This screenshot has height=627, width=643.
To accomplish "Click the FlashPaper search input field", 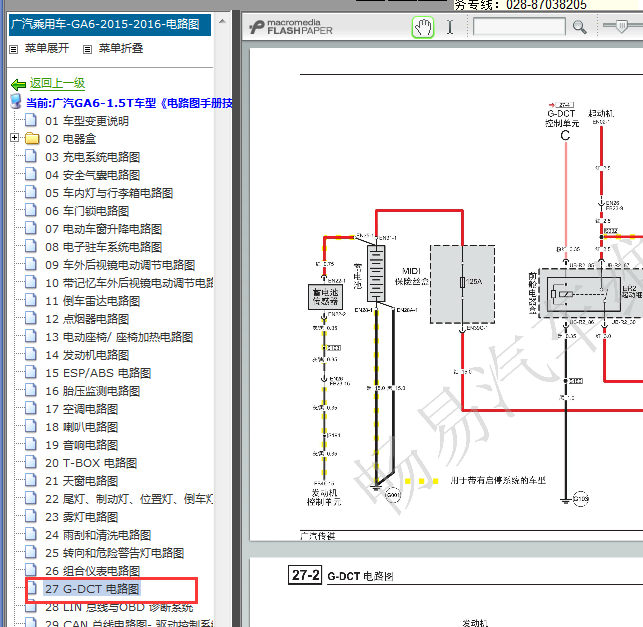I will click(519, 27).
